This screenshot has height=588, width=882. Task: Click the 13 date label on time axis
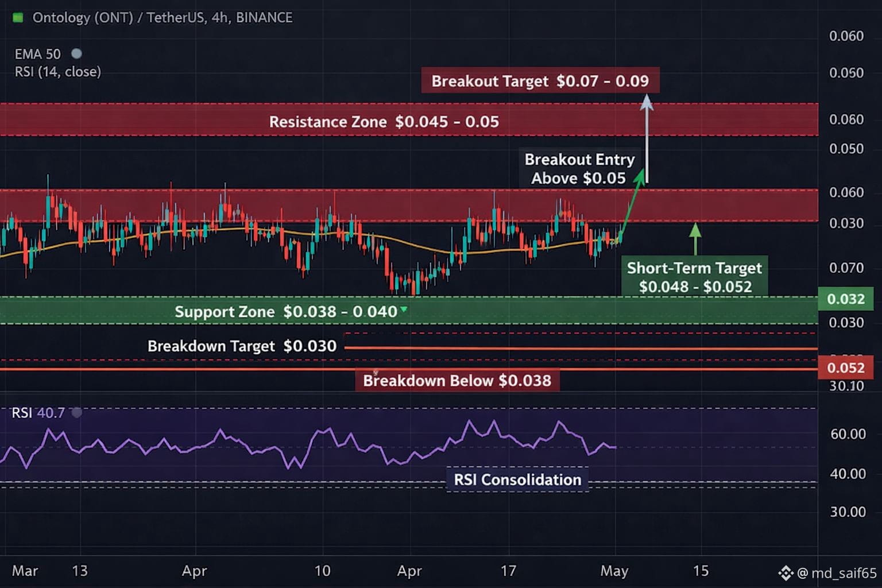tap(80, 571)
